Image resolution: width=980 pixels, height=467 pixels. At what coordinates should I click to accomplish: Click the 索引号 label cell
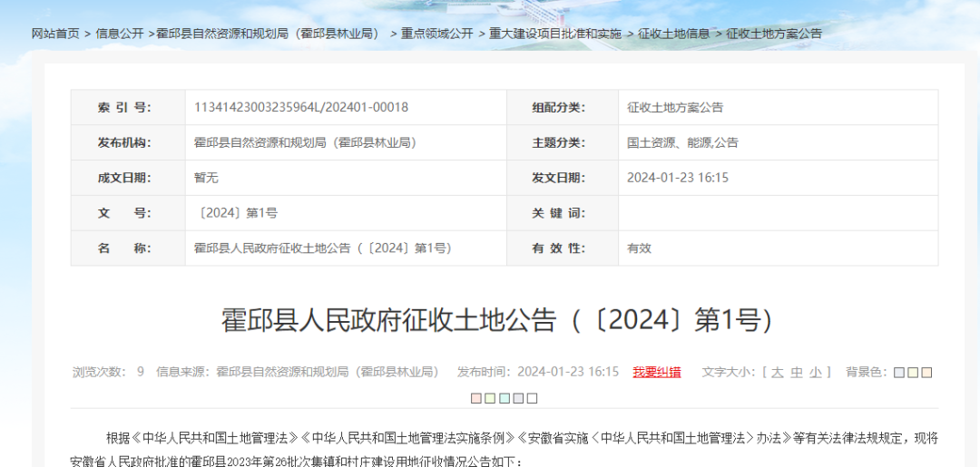(128, 107)
